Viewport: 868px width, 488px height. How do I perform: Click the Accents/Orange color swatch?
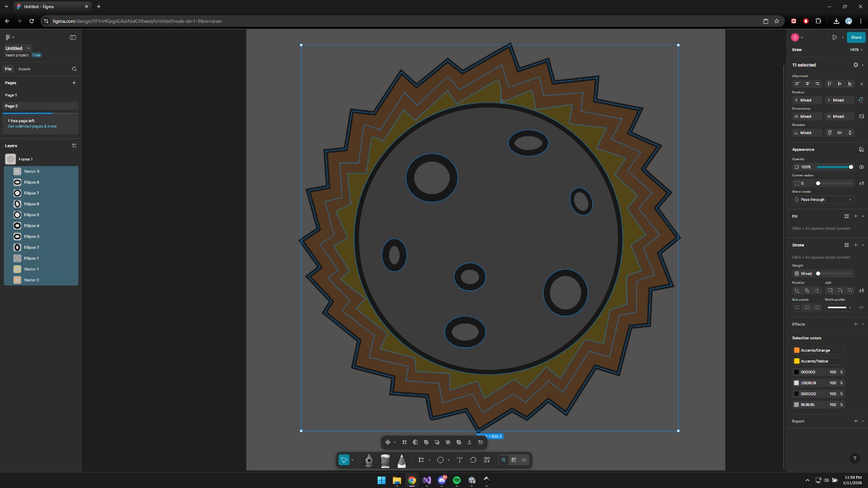797,351
